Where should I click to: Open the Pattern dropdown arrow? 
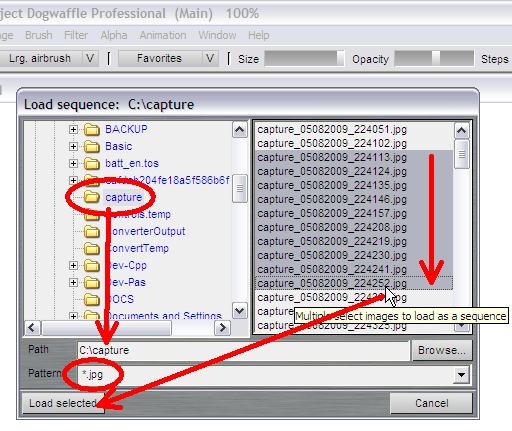[462, 375]
